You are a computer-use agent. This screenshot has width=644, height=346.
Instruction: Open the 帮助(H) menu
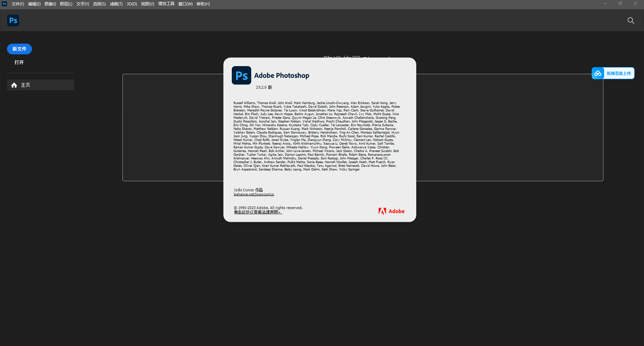pyautogui.click(x=203, y=4)
